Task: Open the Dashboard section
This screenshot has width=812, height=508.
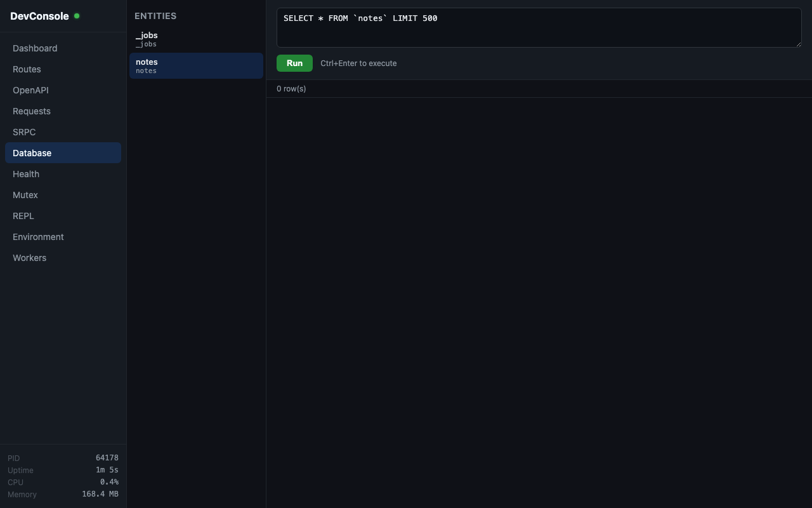Action: point(35,48)
